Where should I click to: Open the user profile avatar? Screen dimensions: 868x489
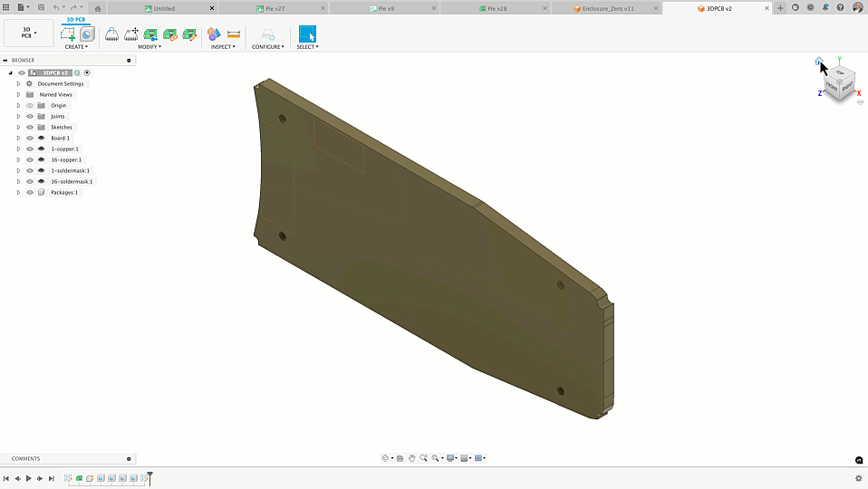[x=857, y=8]
